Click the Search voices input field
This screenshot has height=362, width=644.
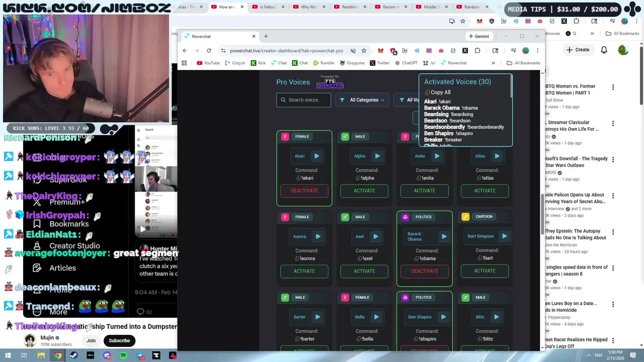pos(303,100)
